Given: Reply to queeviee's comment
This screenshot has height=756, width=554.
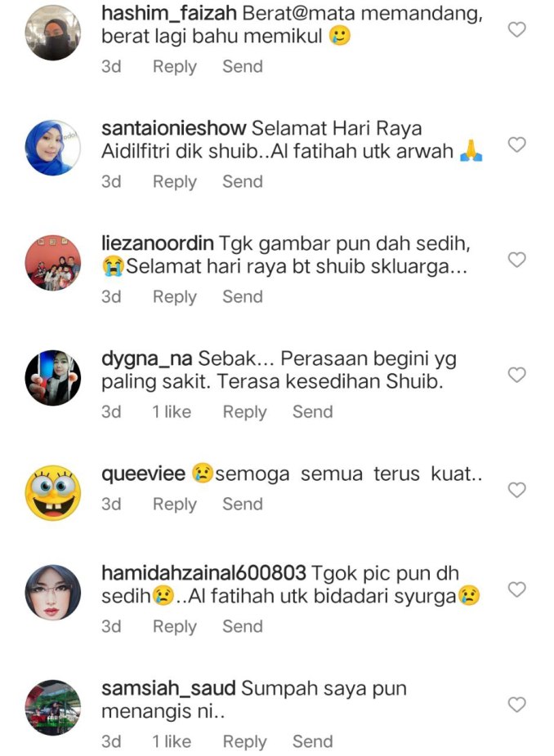Looking at the screenshot, I should coord(175,505).
